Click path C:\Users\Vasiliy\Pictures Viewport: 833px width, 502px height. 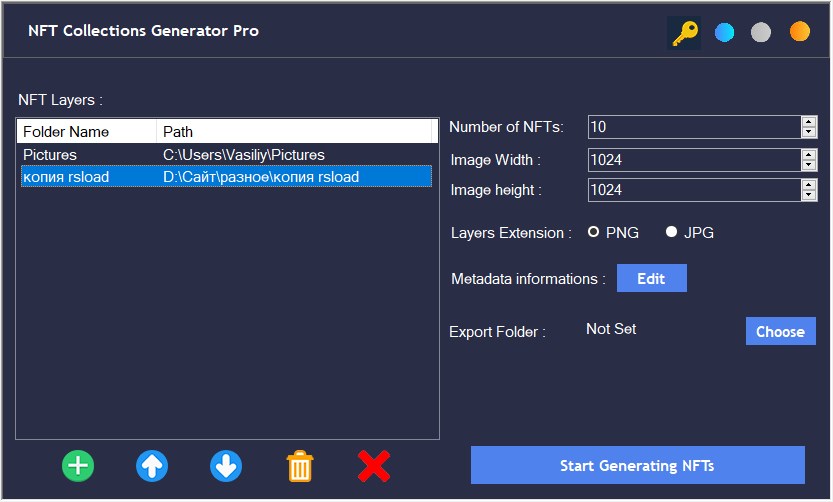244,155
